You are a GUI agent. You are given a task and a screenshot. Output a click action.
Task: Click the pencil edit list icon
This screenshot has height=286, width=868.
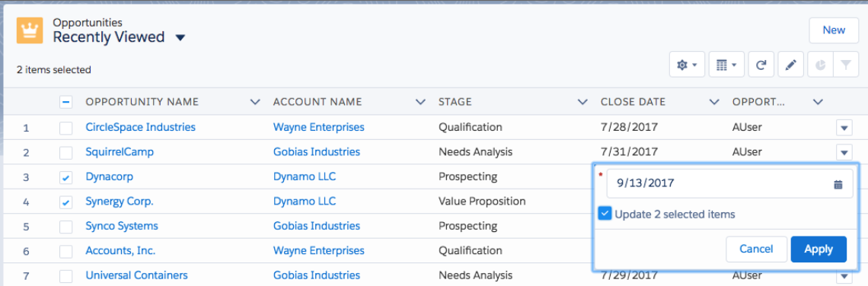790,65
